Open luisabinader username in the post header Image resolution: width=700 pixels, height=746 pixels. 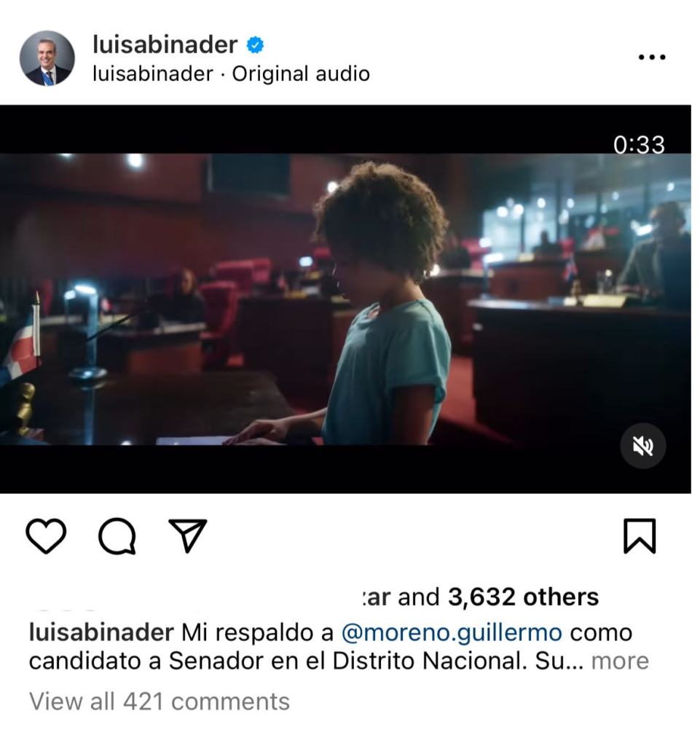pos(165,44)
